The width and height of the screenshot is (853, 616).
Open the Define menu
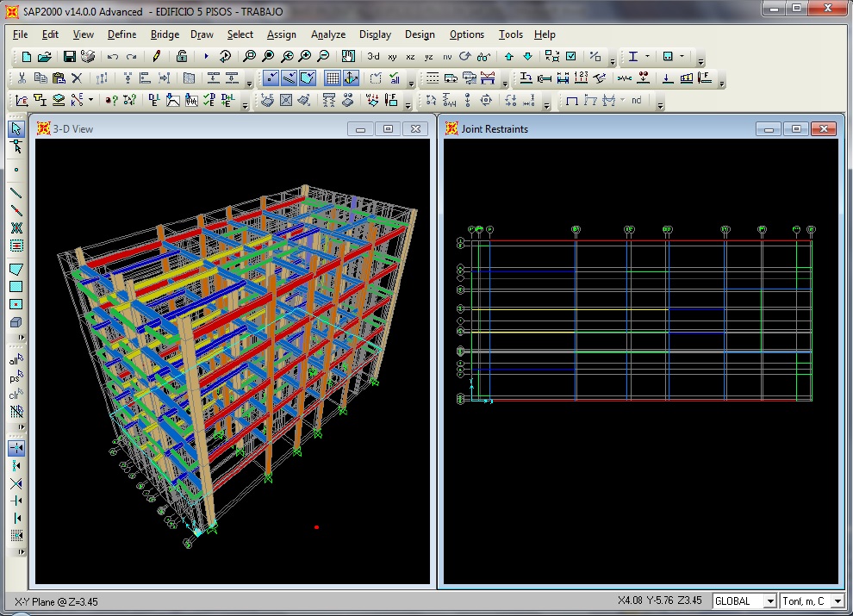coord(121,34)
